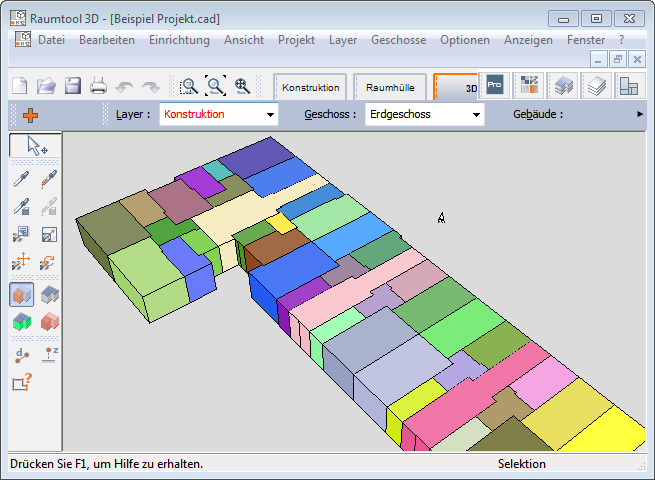Click the plain stacked sheets icon
The image size is (655, 480).
click(597, 85)
